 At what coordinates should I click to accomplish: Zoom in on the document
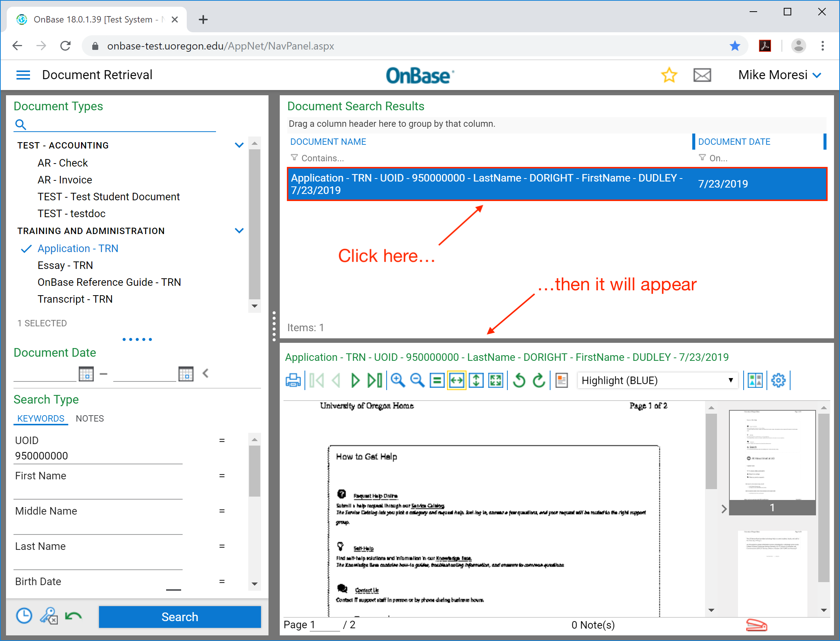[398, 381]
